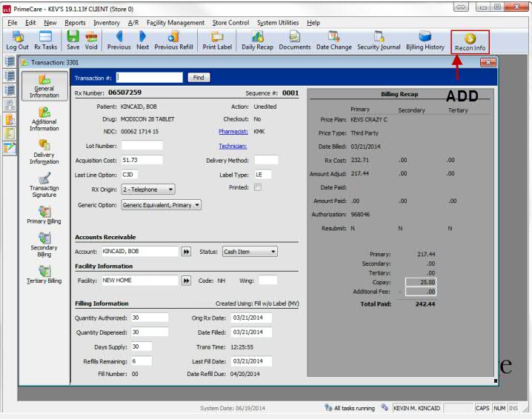
Task: Open Rx Tasks from the toolbar
Action: (x=45, y=41)
